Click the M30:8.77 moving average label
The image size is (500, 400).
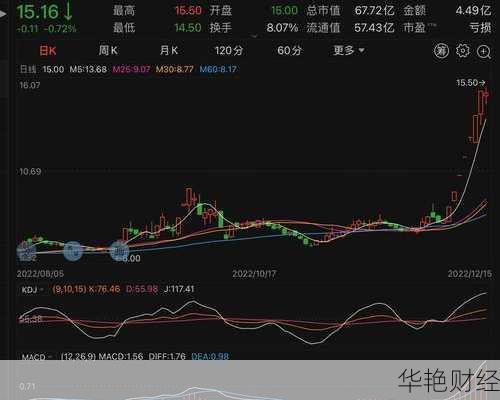pos(175,69)
